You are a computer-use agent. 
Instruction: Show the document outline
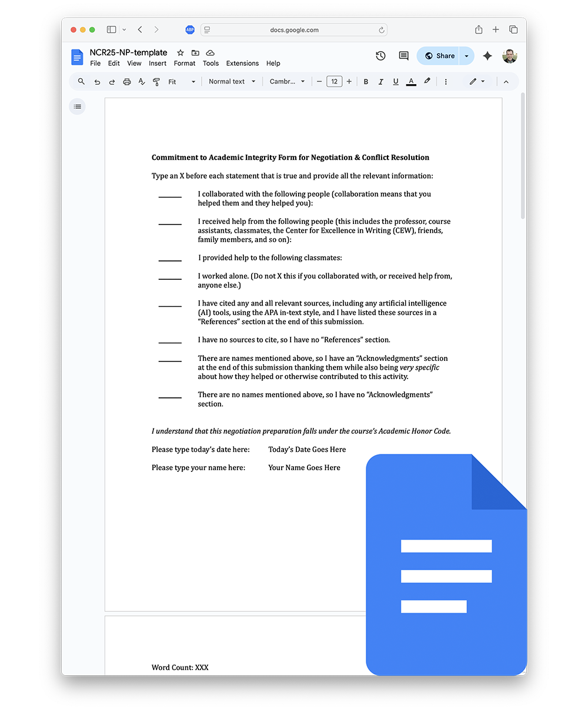(x=78, y=106)
